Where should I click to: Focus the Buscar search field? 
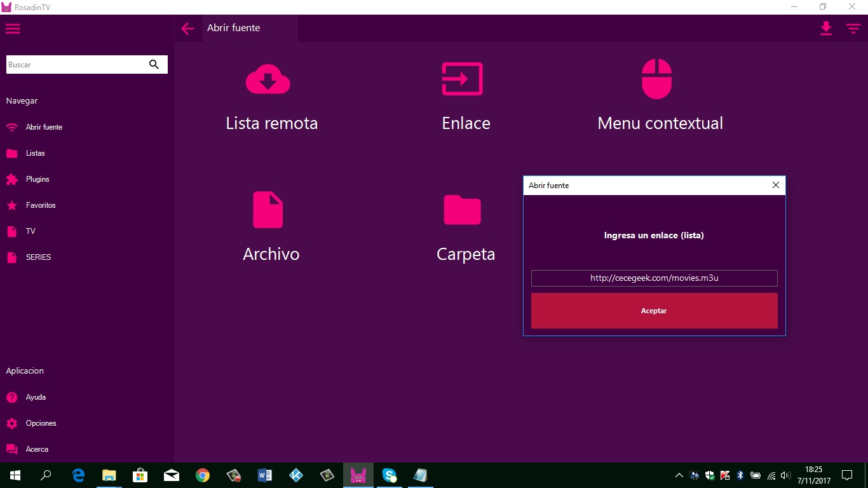click(87, 64)
